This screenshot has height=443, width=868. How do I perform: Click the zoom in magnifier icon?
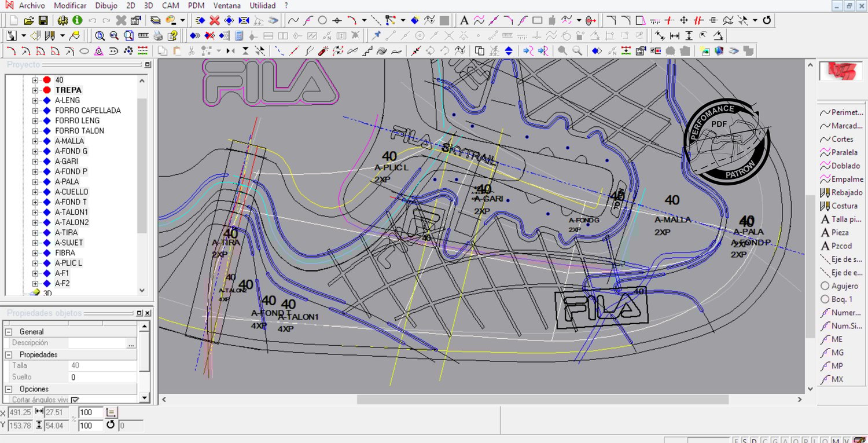(x=100, y=36)
